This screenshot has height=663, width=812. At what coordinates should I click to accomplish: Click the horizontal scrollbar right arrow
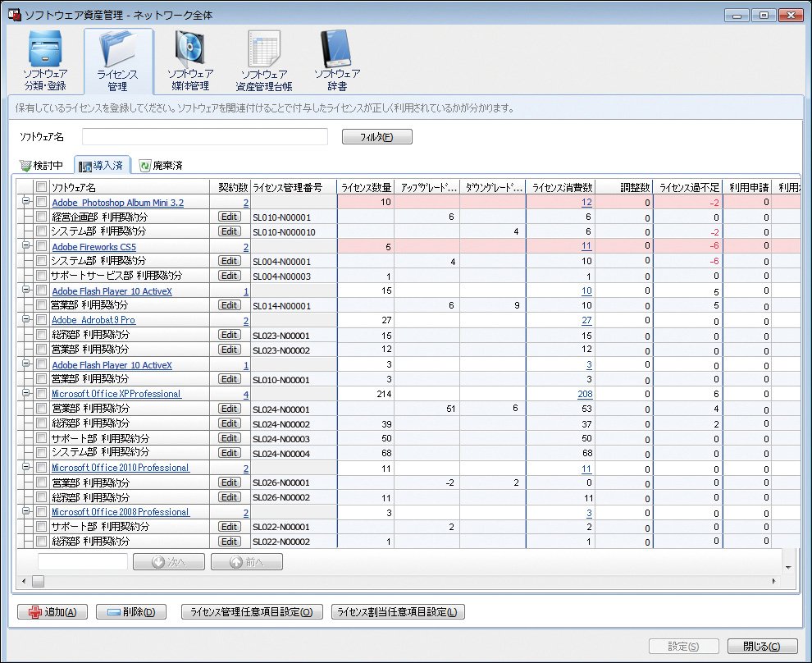(773, 581)
